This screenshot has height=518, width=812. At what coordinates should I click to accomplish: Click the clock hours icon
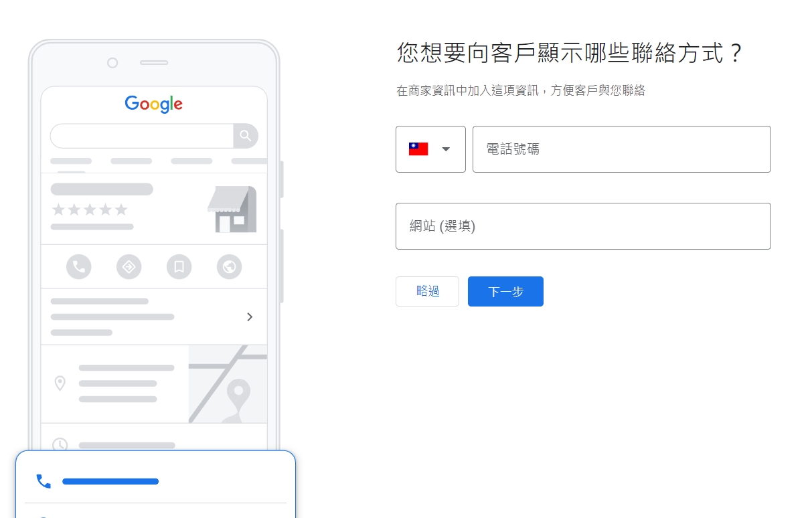[x=60, y=444]
